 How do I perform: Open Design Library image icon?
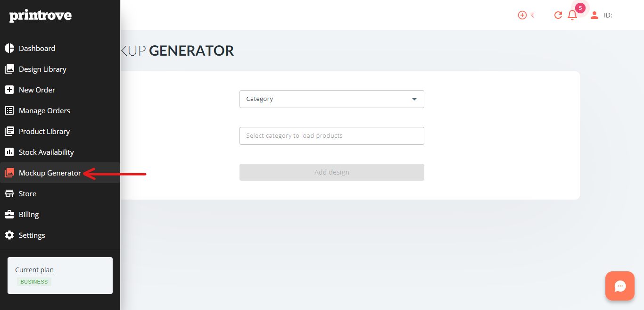(x=9, y=69)
